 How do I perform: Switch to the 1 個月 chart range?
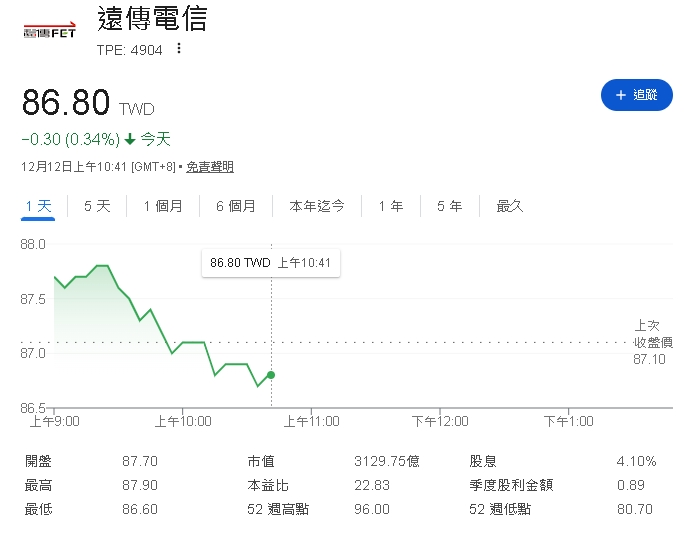163,206
